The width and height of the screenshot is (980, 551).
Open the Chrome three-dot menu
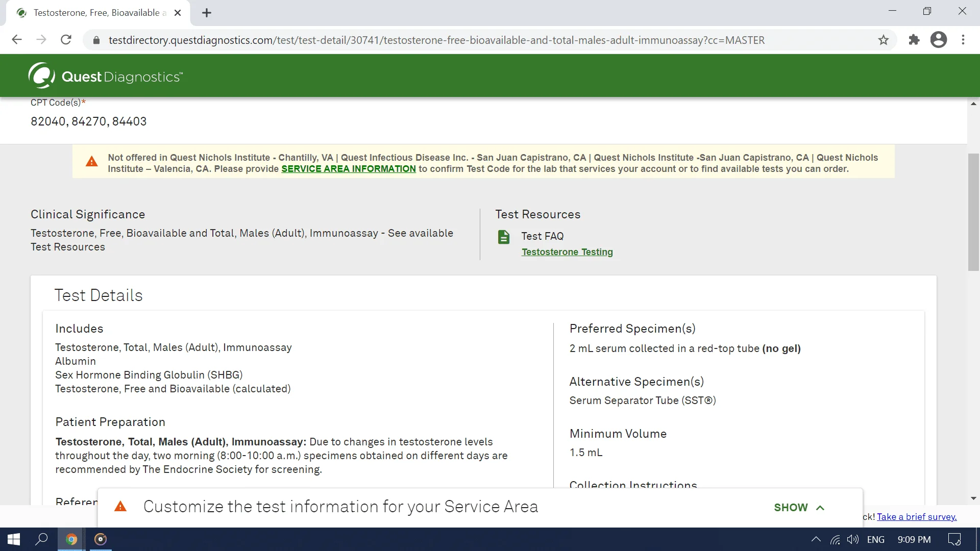pyautogui.click(x=963, y=40)
